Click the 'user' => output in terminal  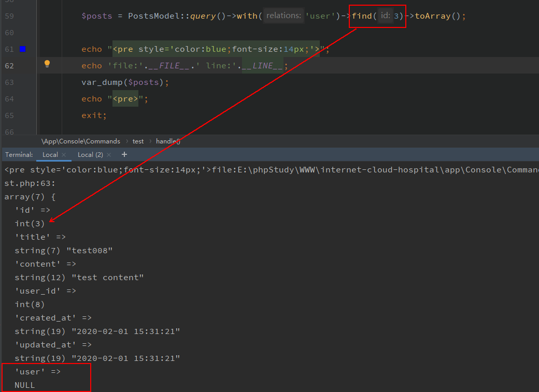coord(38,372)
